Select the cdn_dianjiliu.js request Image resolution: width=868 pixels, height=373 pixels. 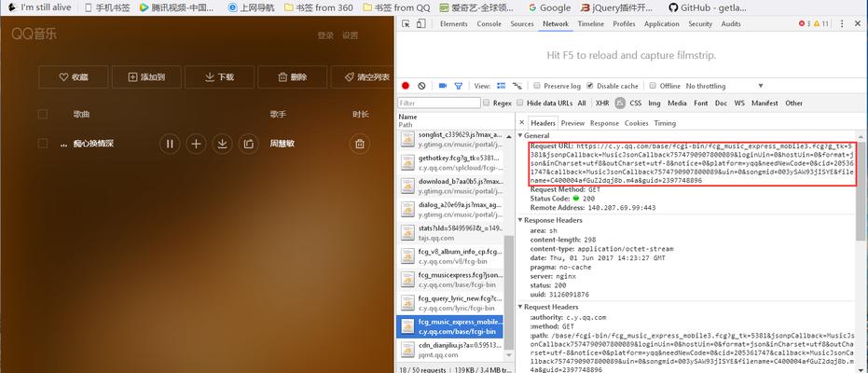pyautogui.click(x=451, y=350)
